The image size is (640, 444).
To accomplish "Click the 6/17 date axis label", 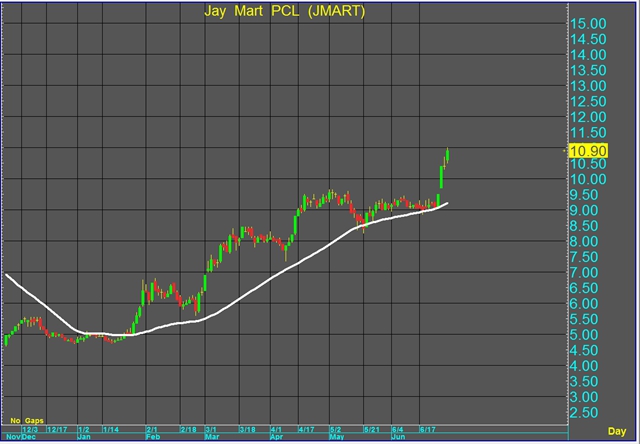I will coord(428,430).
